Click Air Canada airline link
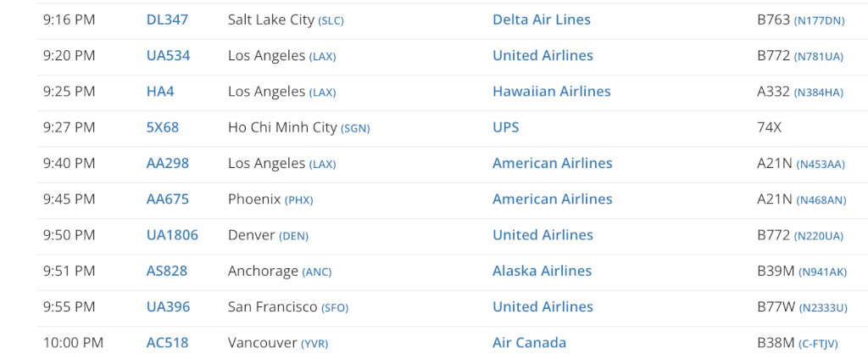The height and width of the screenshot is (359, 868). [529, 344]
